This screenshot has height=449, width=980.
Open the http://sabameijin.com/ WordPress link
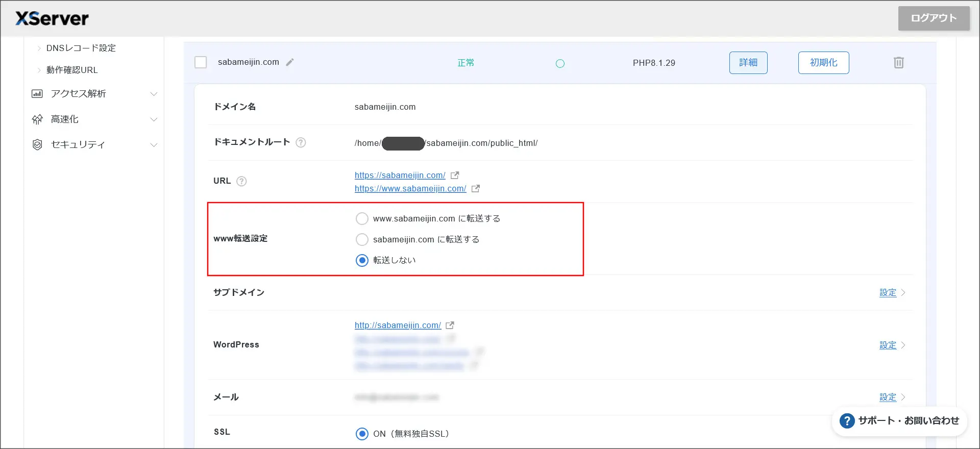(x=398, y=325)
